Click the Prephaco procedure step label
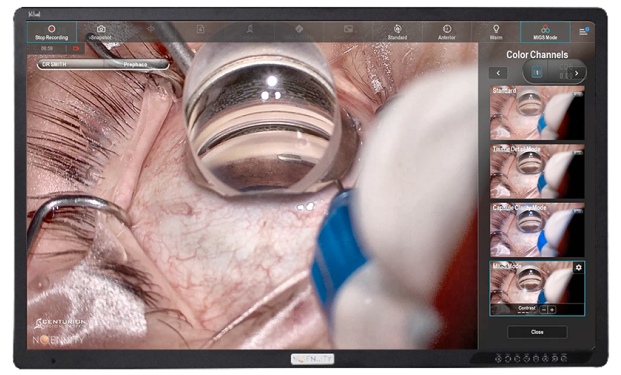Image resolution: width=621 pixels, height=375 pixels. pyautogui.click(x=136, y=64)
